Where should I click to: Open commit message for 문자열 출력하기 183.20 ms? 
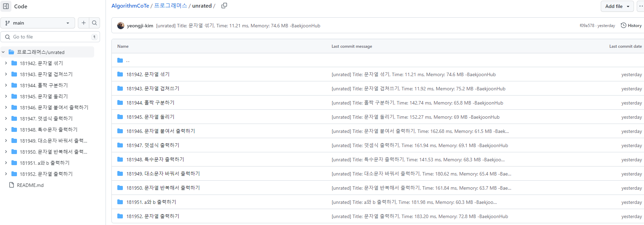(420, 216)
